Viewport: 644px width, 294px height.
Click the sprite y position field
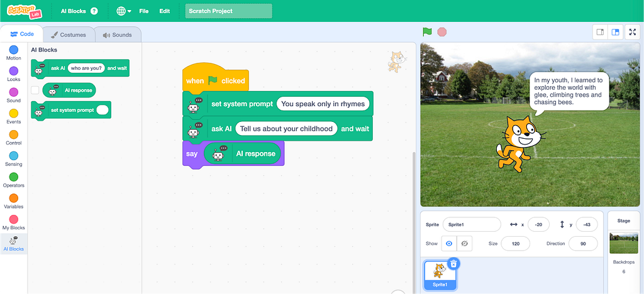(x=587, y=225)
